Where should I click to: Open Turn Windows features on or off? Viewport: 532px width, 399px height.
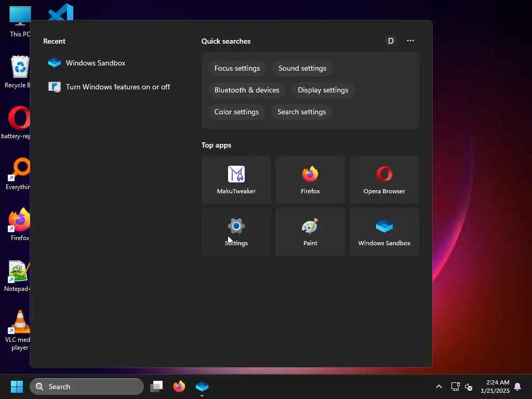pos(109,87)
